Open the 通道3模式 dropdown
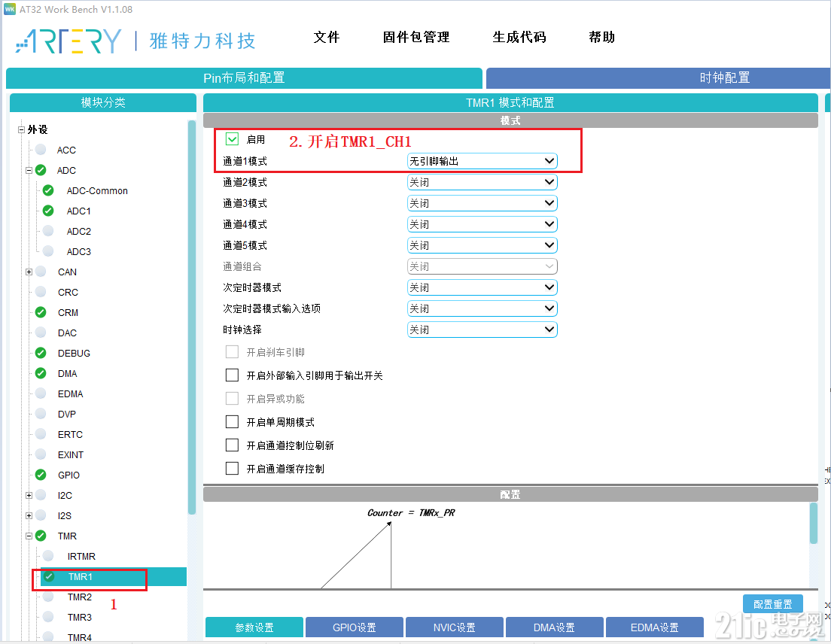The image size is (831, 644). point(482,203)
